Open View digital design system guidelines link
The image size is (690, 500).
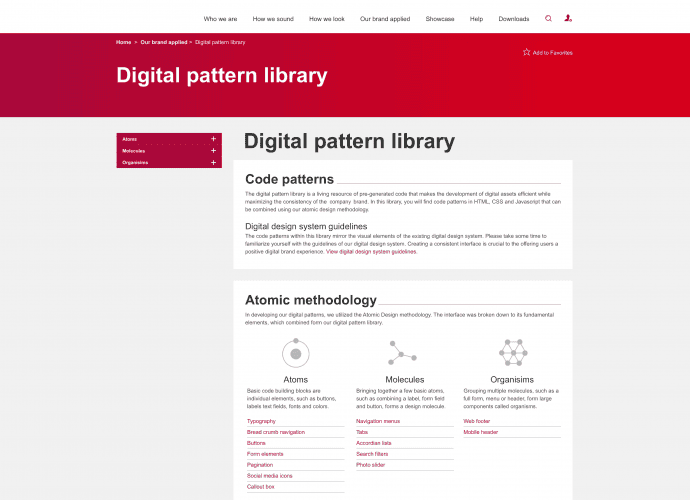tap(371, 252)
